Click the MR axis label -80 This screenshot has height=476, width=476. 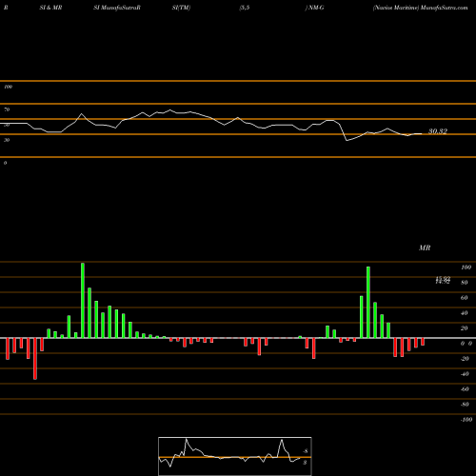465,405
